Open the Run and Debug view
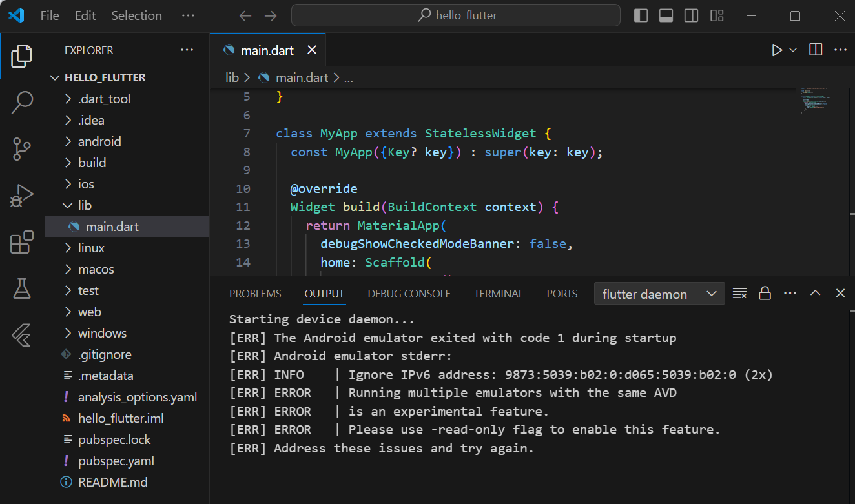Screen dimensions: 855x504 22,196
